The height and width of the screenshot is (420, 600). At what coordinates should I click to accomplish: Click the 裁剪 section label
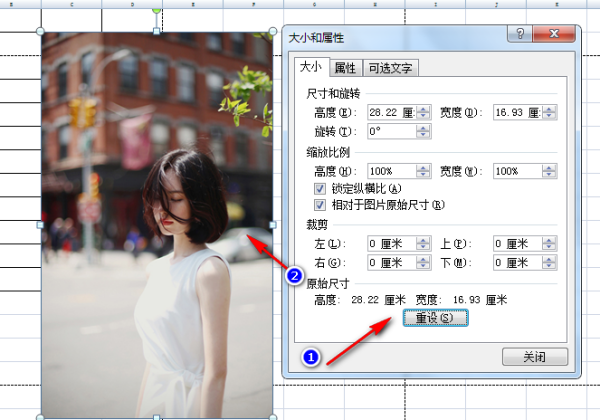(x=317, y=225)
